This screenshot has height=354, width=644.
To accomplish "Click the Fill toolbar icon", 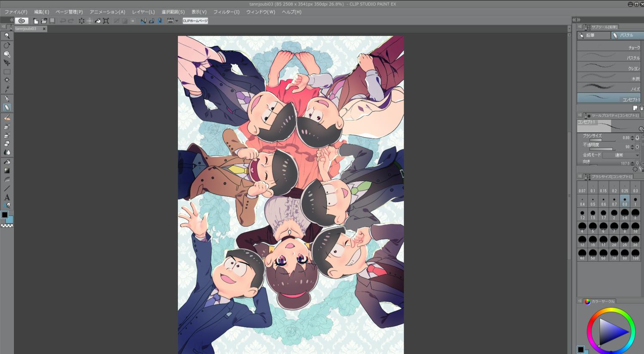I will coord(98,21).
